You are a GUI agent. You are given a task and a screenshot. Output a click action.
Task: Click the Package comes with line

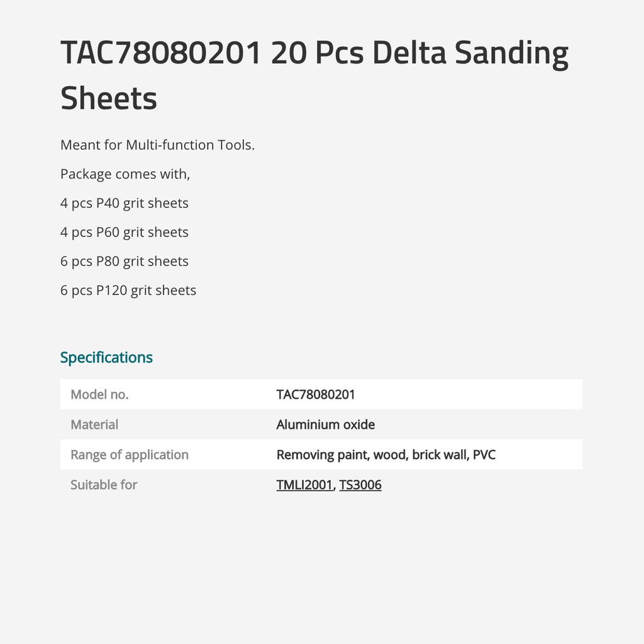coord(125,174)
